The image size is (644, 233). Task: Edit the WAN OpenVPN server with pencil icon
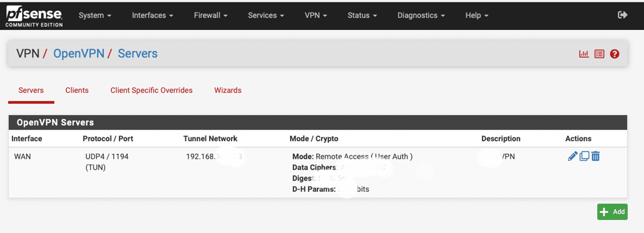coord(572,156)
